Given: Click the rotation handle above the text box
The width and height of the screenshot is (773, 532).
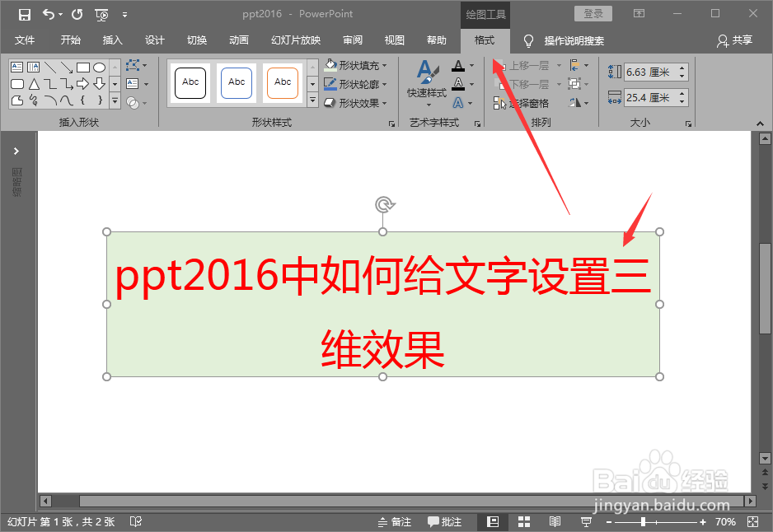Looking at the screenshot, I should coord(383,204).
